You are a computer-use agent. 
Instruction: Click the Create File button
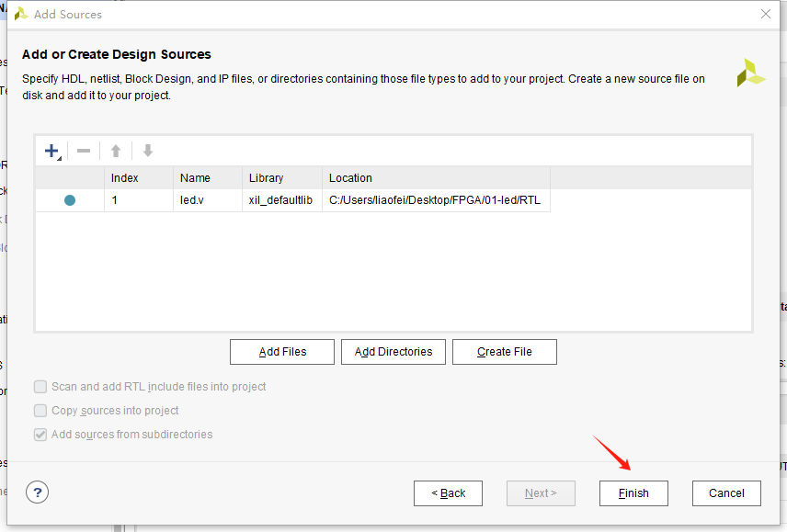tap(505, 352)
